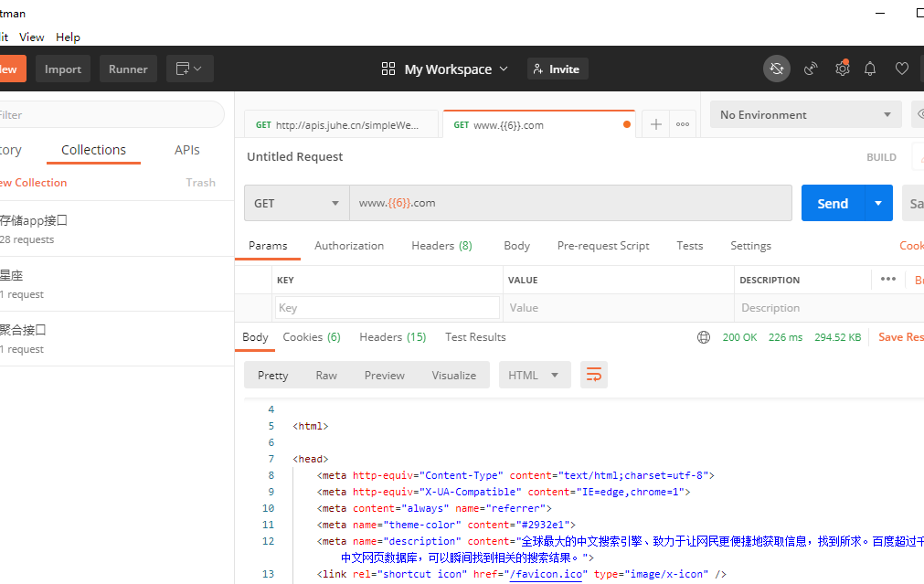Switch to the APIs sidebar tab
924x584 pixels.
pos(186,150)
